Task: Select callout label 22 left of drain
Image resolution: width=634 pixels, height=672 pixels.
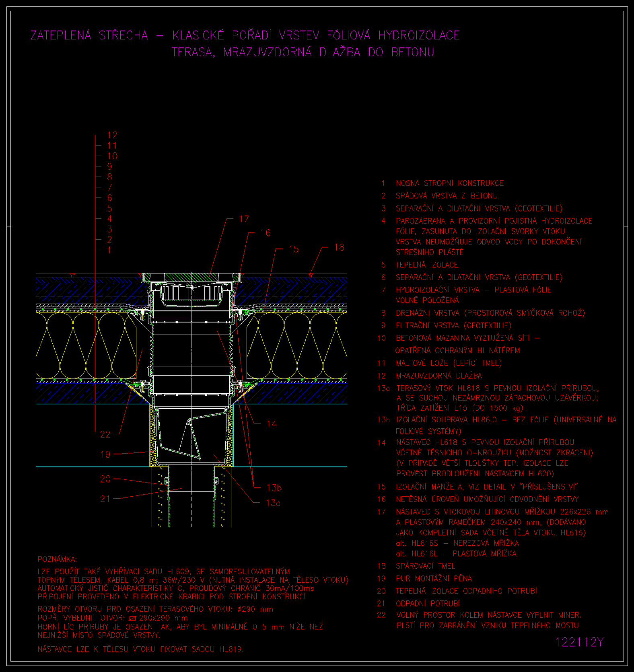Action: [105, 434]
